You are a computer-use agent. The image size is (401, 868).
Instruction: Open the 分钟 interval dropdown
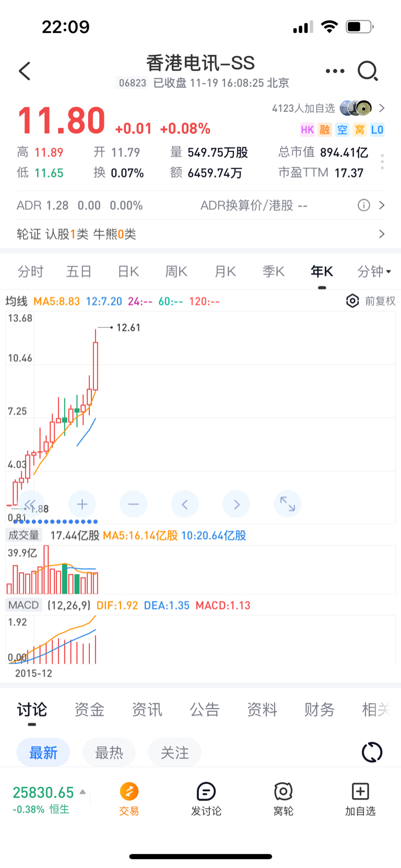click(x=374, y=271)
